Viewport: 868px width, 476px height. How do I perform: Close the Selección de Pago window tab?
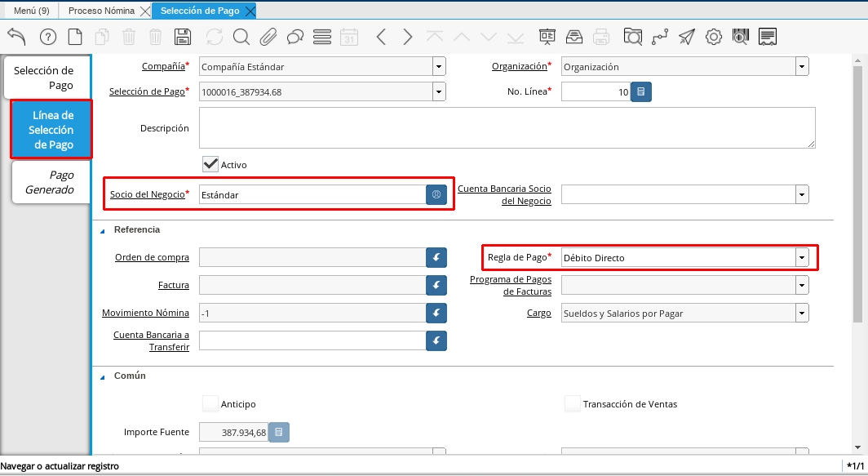250,11
